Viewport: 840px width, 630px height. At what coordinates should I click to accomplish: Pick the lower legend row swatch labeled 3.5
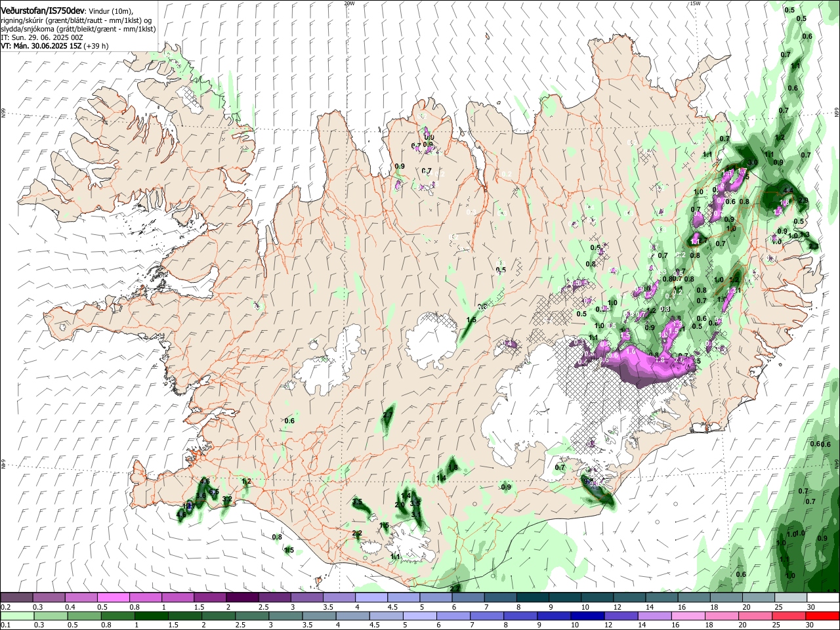click(318, 616)
